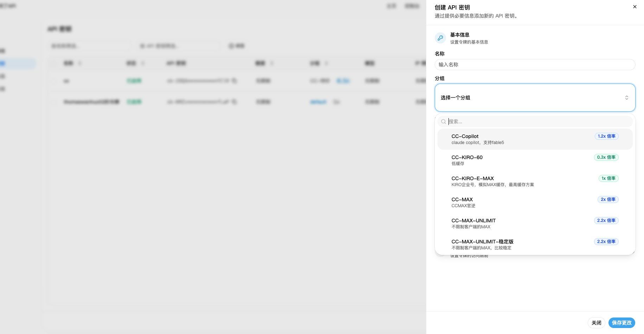Screen dimensions: 644x334
Task: Click the description 不限制客户端的MAX，比较稳定
Action: coord(481,248)
